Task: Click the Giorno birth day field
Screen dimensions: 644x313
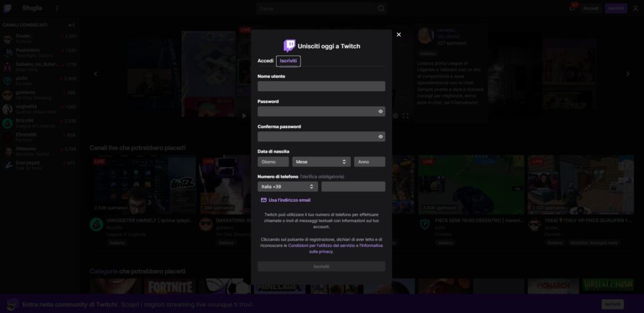Action: coord(273,162)
